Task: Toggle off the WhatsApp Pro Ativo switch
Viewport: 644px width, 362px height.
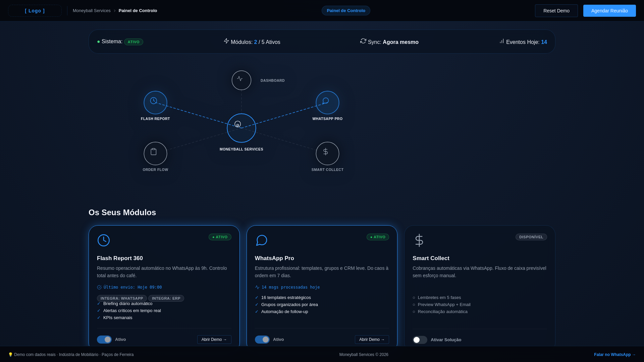Action: [262, 340]
